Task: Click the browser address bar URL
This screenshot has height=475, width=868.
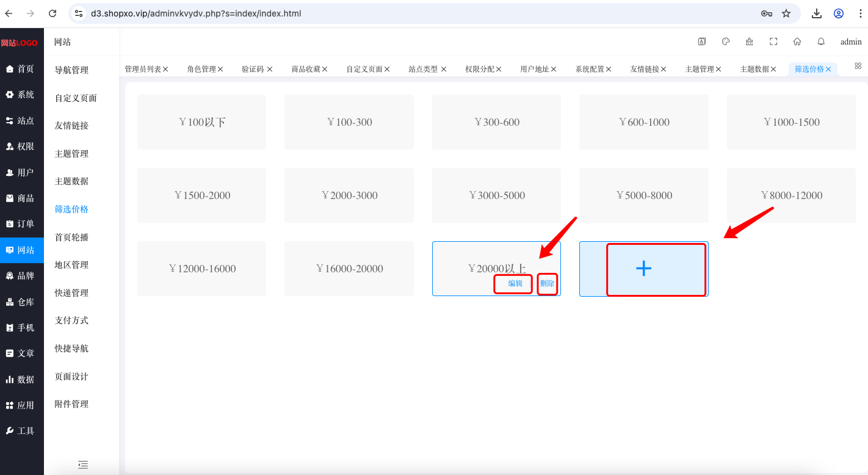Action: [x=196, y=13]
